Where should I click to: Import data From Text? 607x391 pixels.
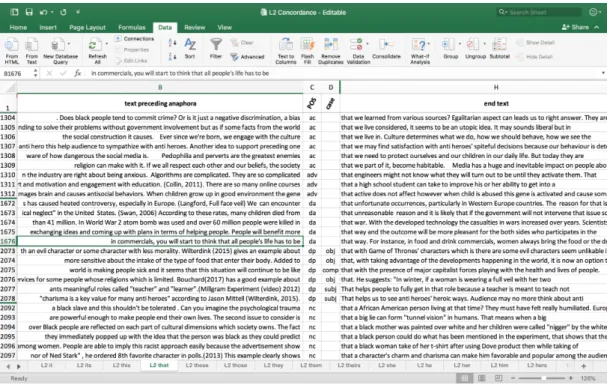click(31, 51)
